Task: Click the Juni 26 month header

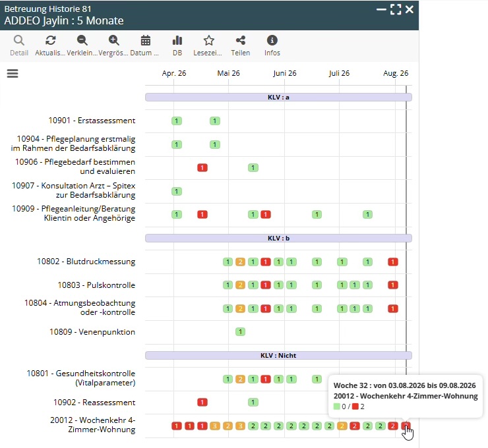Action: click(x=284, y=73)
